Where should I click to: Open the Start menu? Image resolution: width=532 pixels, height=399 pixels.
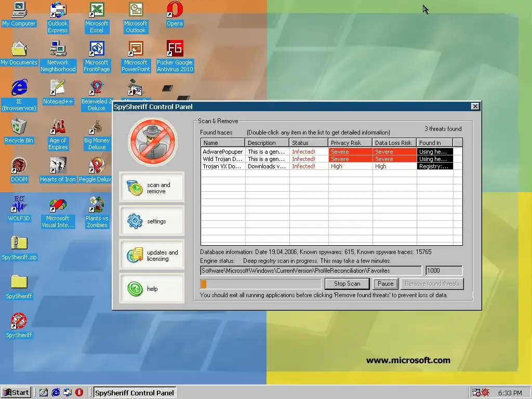(16, 393)
